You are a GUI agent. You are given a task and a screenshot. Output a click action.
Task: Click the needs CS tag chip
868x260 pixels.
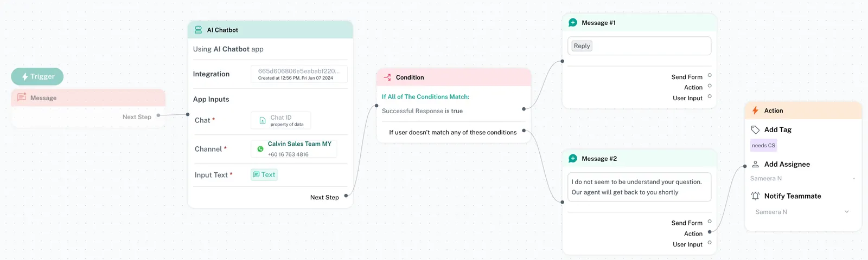(x=763, y=146)
